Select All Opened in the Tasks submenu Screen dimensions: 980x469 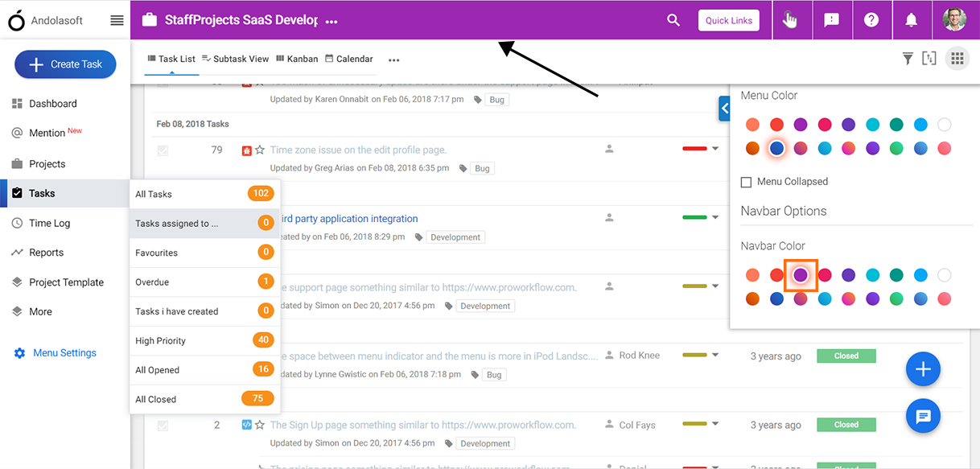[x=204, y=370]
